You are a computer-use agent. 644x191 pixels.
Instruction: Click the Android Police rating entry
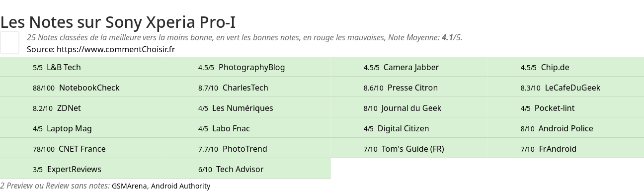[x=565, y=128]
